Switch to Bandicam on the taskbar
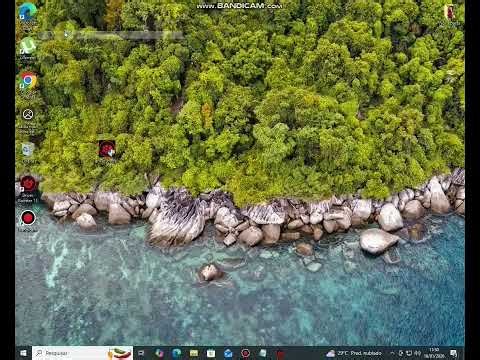This screenshot has height=360, width=480. [246, 353]
